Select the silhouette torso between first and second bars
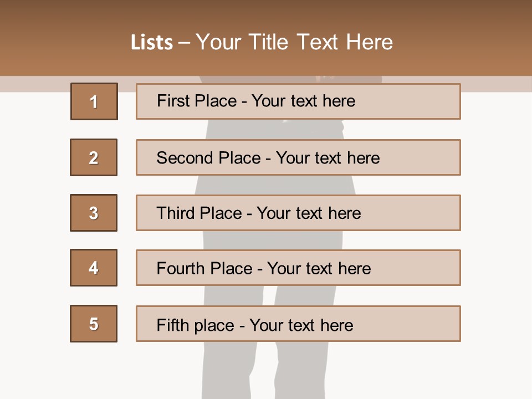 click(277, 129)
